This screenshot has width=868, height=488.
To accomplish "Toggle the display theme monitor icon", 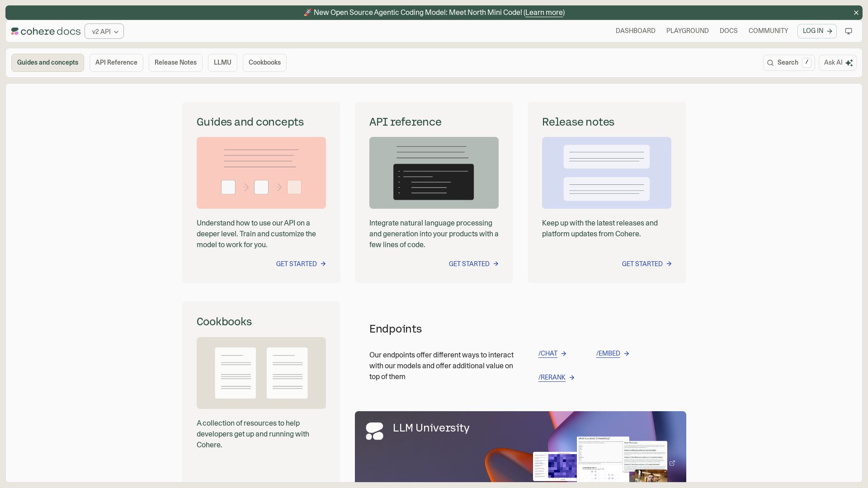I will (x=849, y=31).
